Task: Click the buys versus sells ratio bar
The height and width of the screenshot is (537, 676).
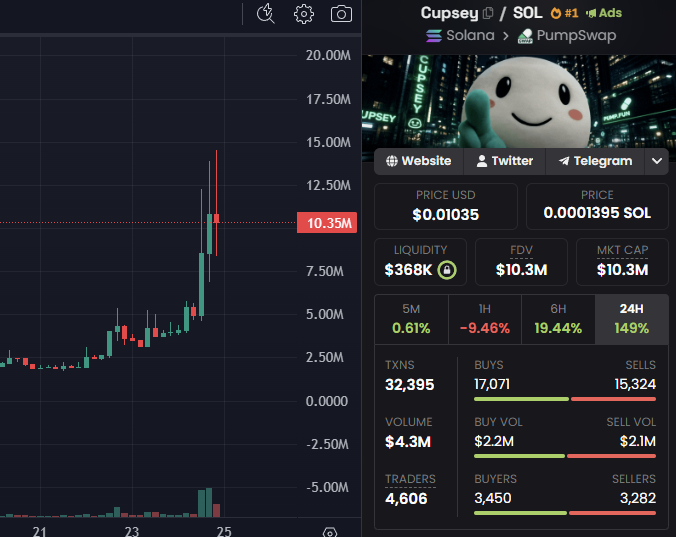Action: pos(565,399)
